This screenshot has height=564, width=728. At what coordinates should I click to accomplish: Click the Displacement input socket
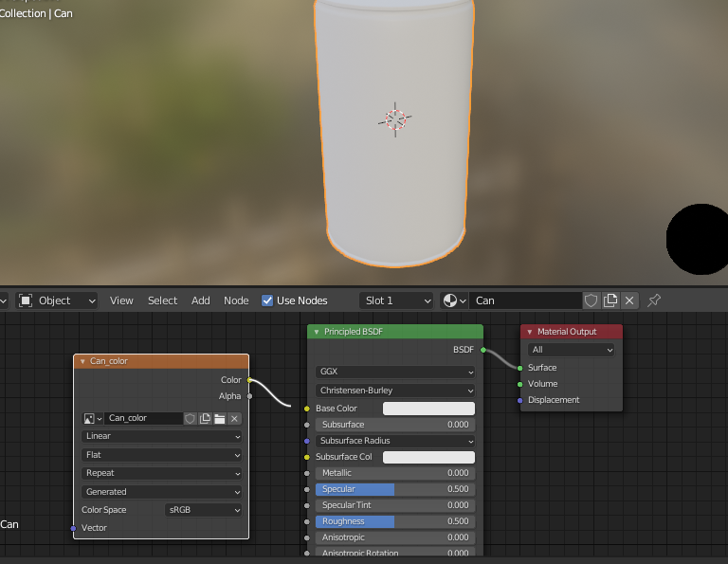[520, 401]
